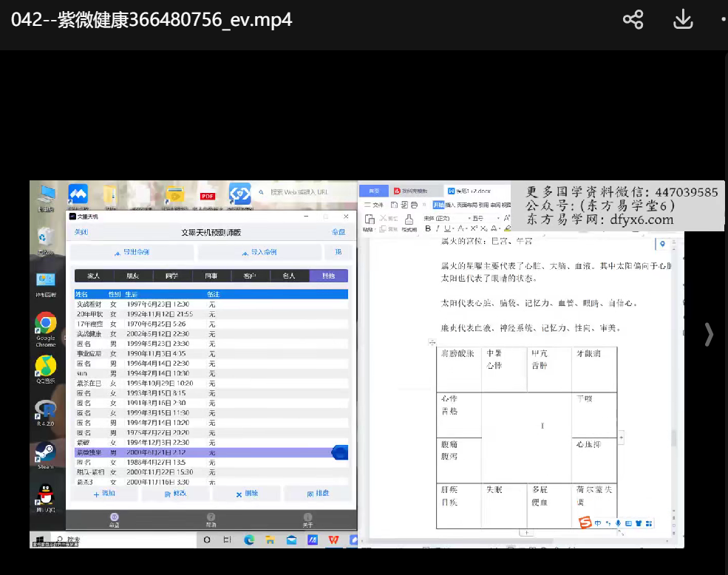Toggle italic formatting in WPS toolbar
This screenshot has height=575, width=728.
click(x=438, y=229)
